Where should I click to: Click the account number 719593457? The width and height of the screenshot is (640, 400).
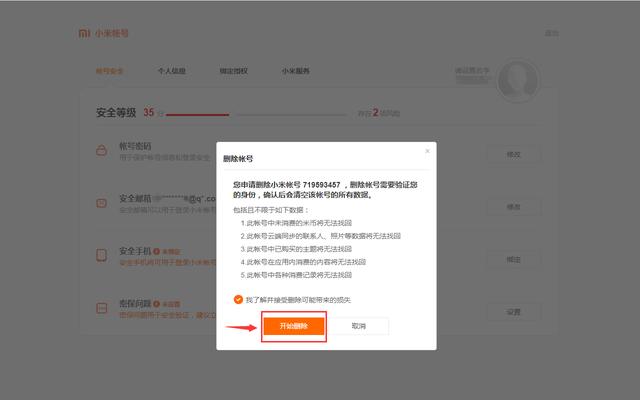[x=321, y=185]
